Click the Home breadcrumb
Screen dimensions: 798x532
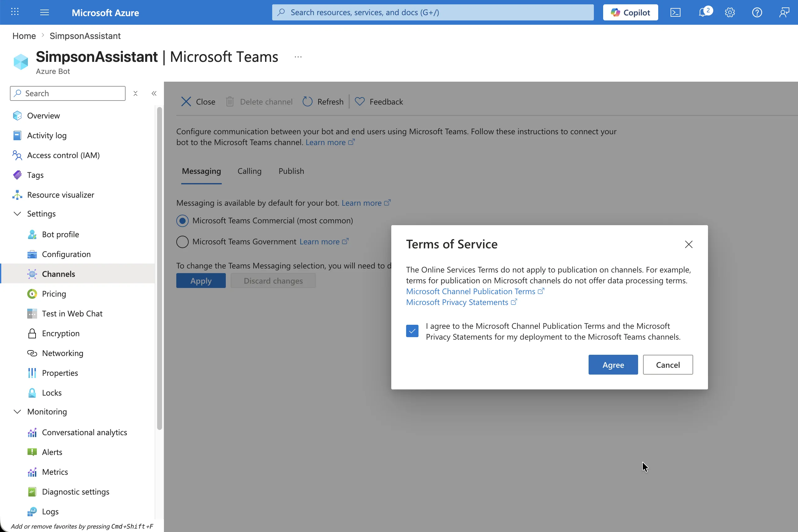click(24, 36)
